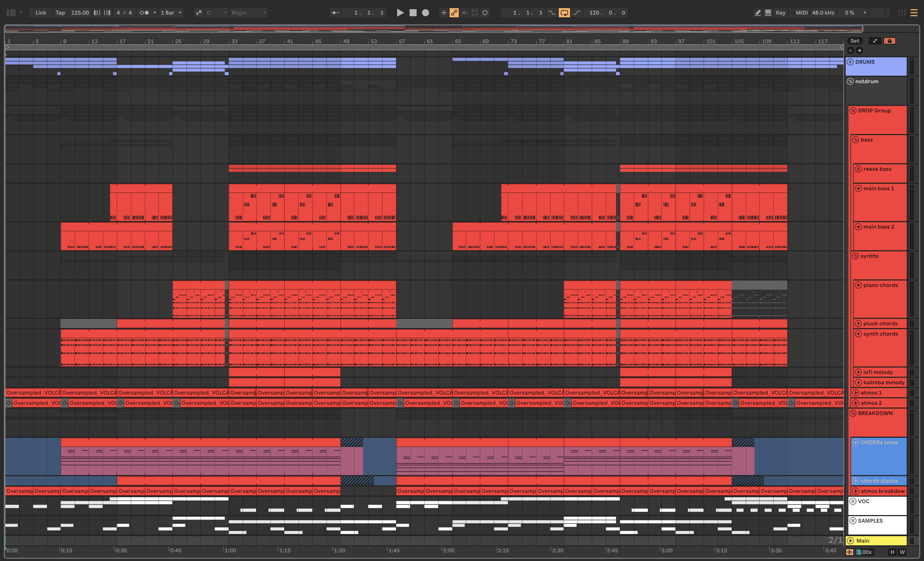Collapse the bass group
This screenshot has width=924, height=561.
[x=855, y=140]
